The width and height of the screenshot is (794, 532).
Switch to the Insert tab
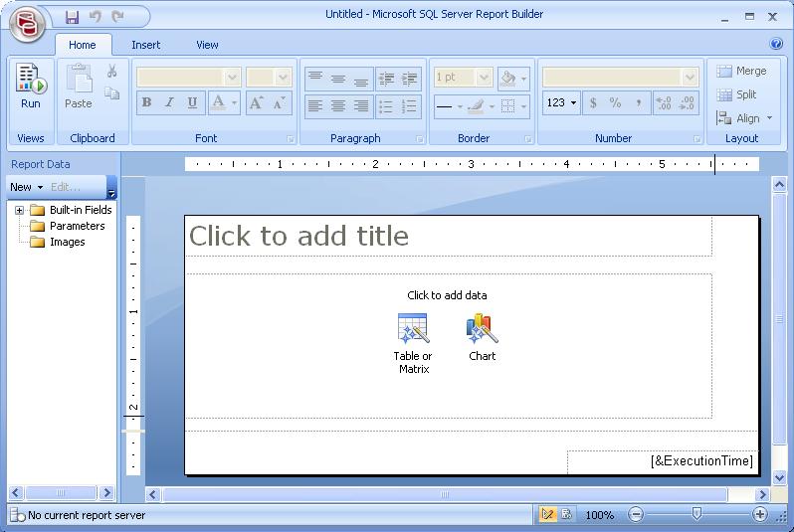146,45
